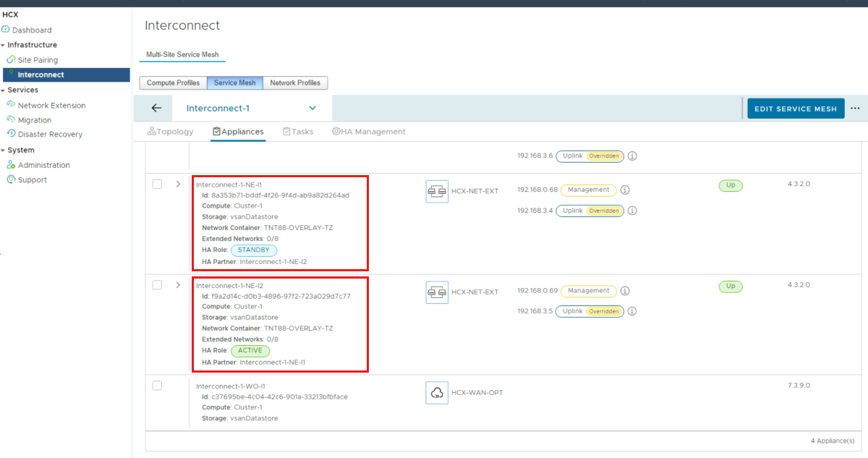Collapse the Services section in sidebar

(x=3, y=90)
